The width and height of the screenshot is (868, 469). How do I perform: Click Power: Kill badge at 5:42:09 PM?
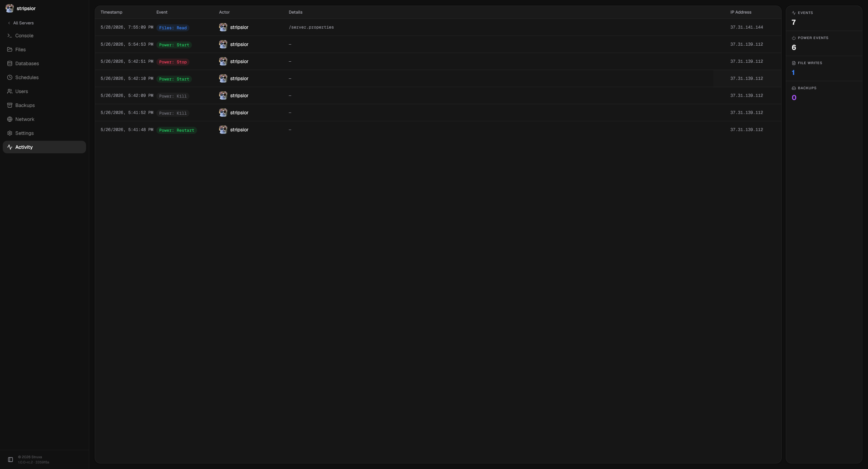(x=173, y=96)
